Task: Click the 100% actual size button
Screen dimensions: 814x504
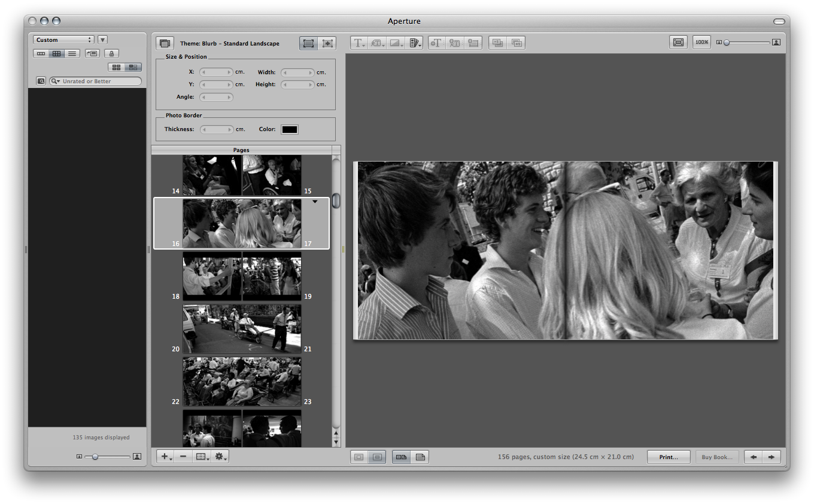Action: [x=701, y=42]
